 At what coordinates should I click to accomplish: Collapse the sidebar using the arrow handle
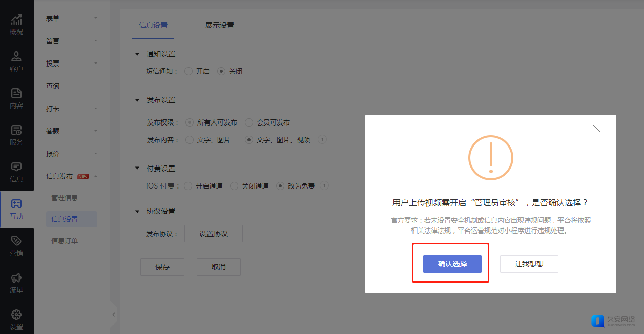[x=114, y=315]
